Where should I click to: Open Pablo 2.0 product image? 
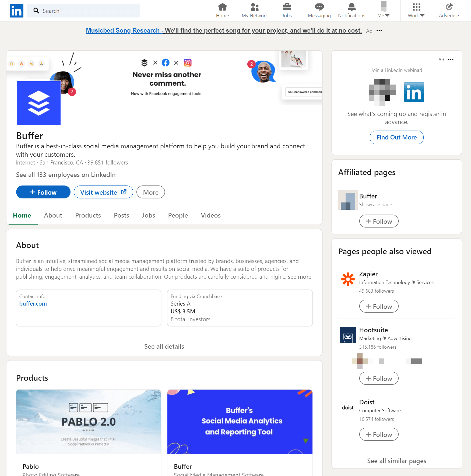click(89, 422)
